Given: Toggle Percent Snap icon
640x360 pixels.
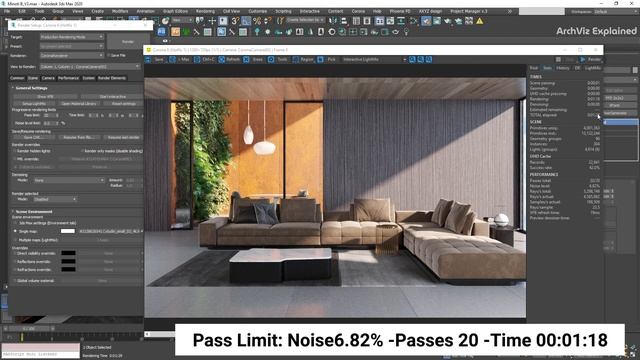Looking at the screenshot, I should pyautogui.click(x=257, y=21).
